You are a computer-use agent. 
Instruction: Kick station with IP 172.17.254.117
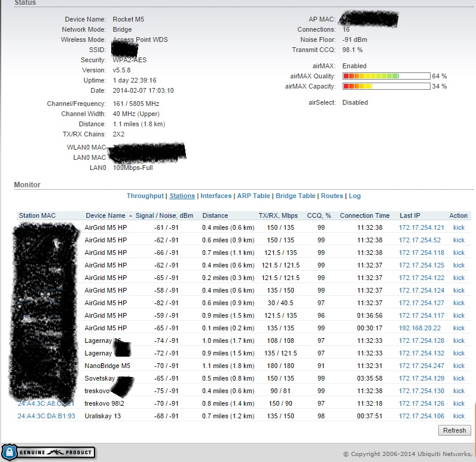(x=459, y=315)
